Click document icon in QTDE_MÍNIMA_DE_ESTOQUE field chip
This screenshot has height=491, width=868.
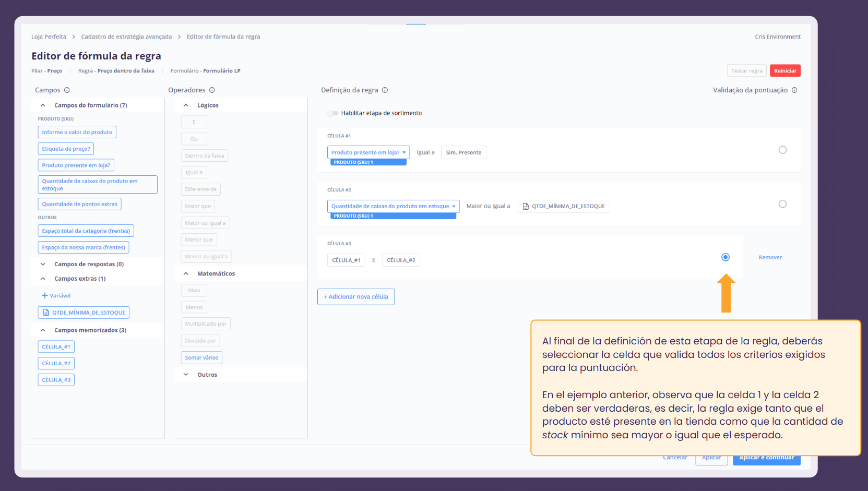point(46,313)
